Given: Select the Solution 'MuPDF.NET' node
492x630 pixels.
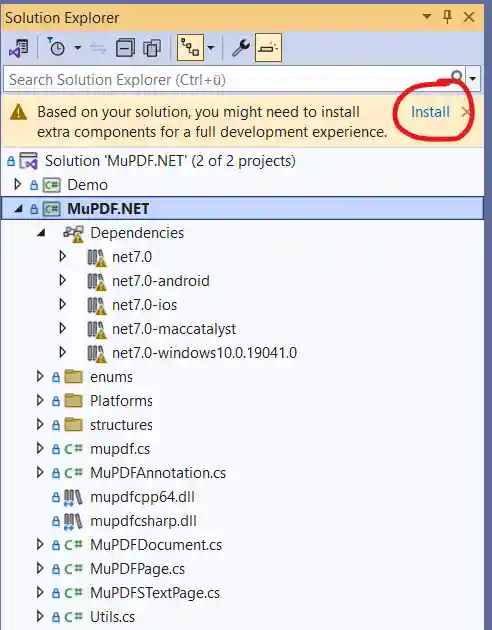Looking at the screenshot, I should pos(170,161).
